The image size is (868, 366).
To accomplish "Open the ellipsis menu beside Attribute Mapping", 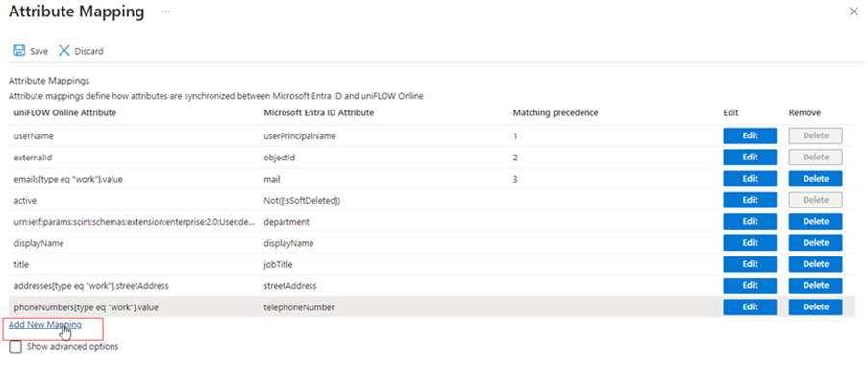I will (166, 12).
